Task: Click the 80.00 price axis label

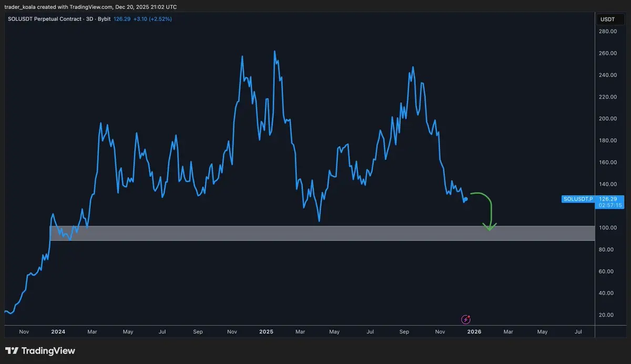Action: 606,249
